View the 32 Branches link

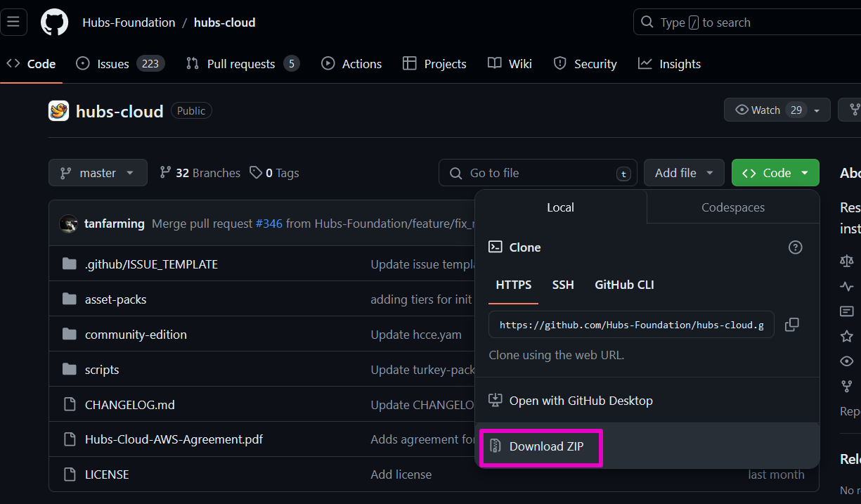tap(200, 173)
